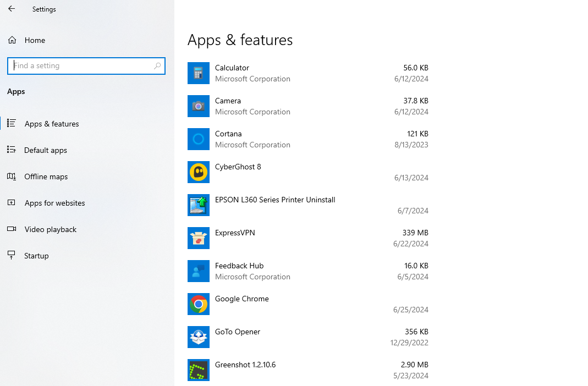Image resolution: width=588 pixels, height=386 pixels.
Task: Click the ExpressVPN entry name
Action: [235, 233]
